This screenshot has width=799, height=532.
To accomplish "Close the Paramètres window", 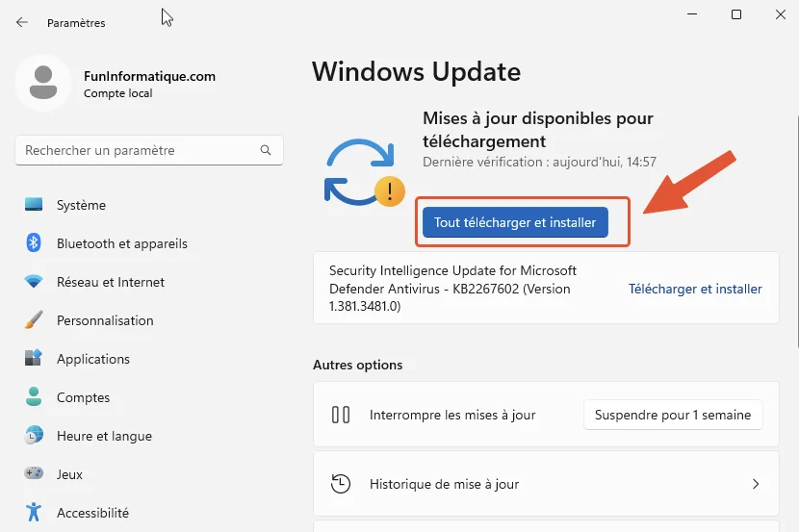I will click(x=780, y=14).
